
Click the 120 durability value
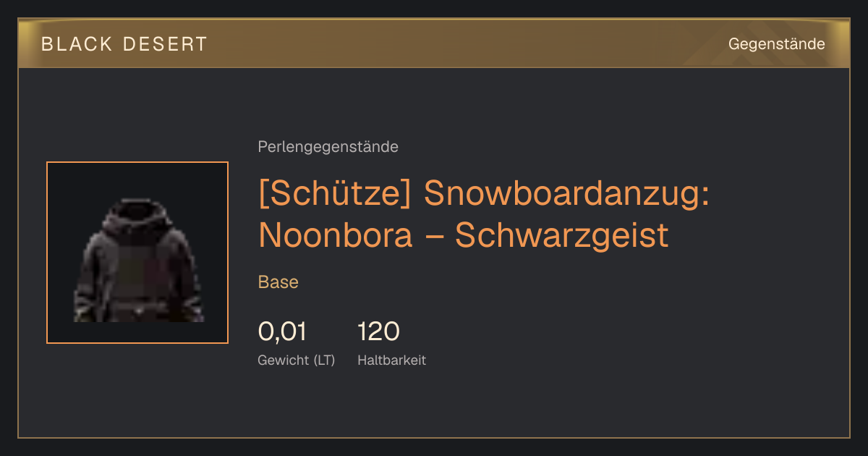378,332
